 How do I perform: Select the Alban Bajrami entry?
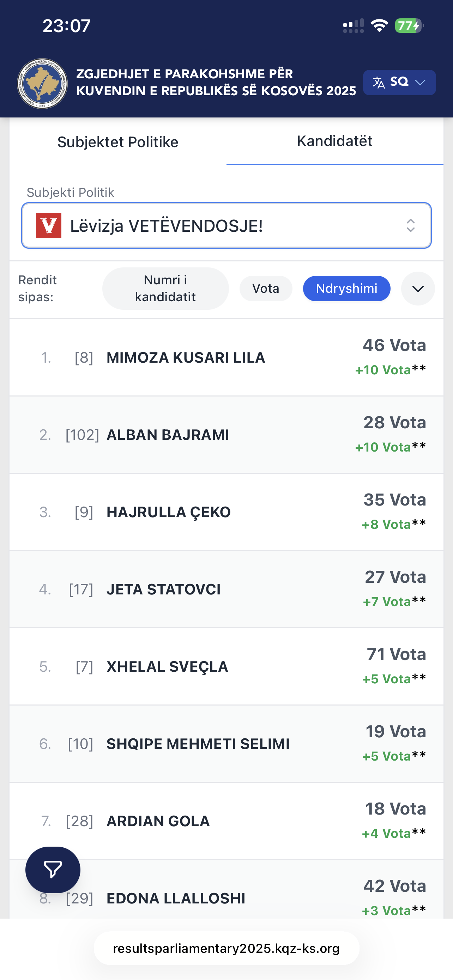tap(226, 435)
